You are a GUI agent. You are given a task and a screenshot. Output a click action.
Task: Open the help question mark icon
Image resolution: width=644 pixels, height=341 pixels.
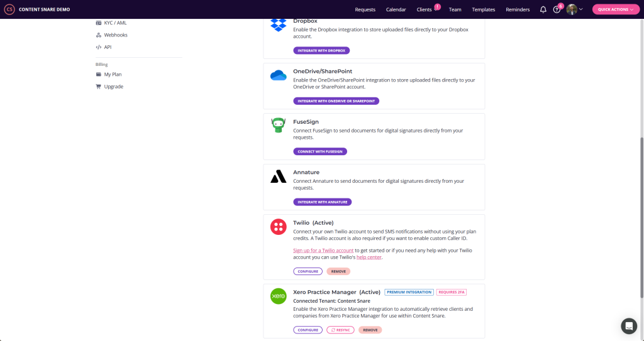pyautogui.click(x=557, y=9)
